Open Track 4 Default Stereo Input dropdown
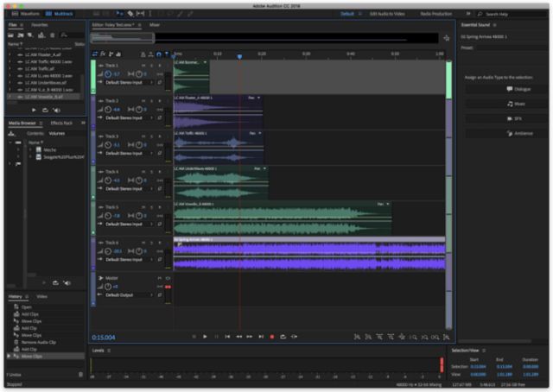The height and width of the screenshot is (392, 553). pos(129,188)
